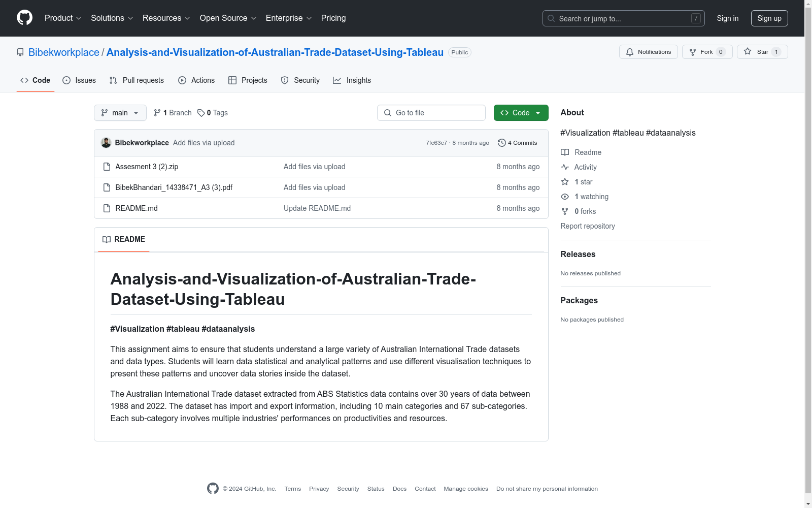Open the repository name link in header
812x508 pixels.
click(x=275, y=52)
